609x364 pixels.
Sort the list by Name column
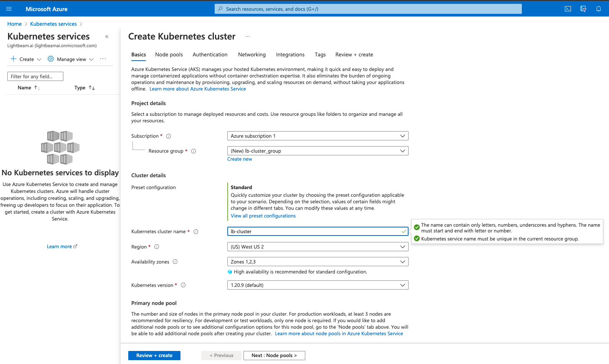(x=29, y=88)
